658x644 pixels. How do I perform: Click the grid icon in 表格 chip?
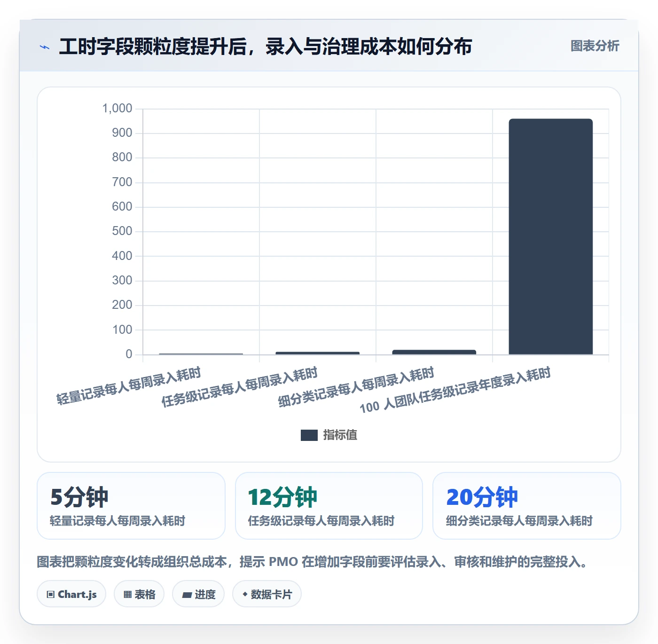click(x=127, y=595)
